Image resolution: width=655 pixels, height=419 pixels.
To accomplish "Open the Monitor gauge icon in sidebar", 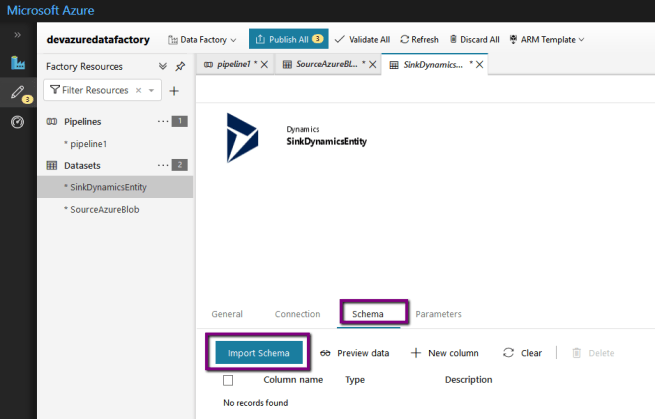I will tap(17, 122).
